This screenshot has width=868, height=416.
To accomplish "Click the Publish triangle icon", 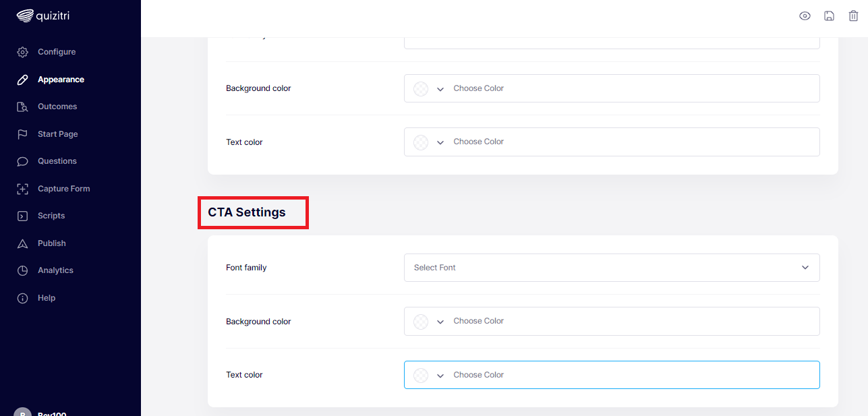I will (22, 243).
